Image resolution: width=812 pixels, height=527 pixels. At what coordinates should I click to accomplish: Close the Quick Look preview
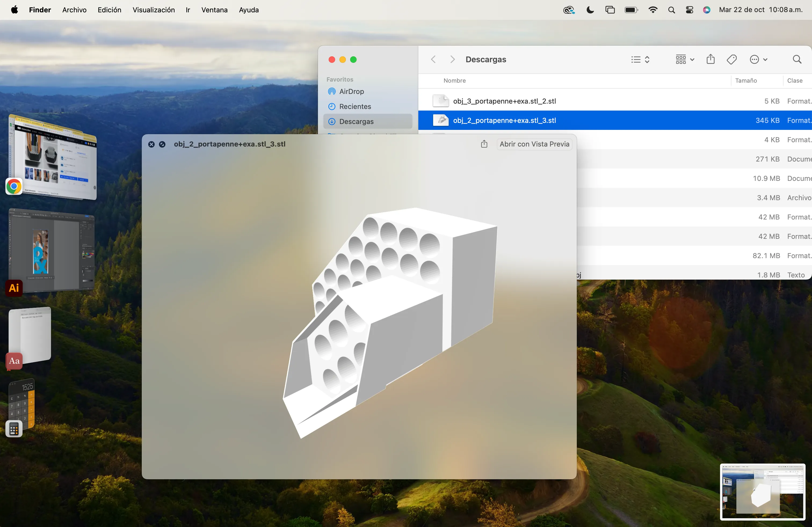point(151,144)
